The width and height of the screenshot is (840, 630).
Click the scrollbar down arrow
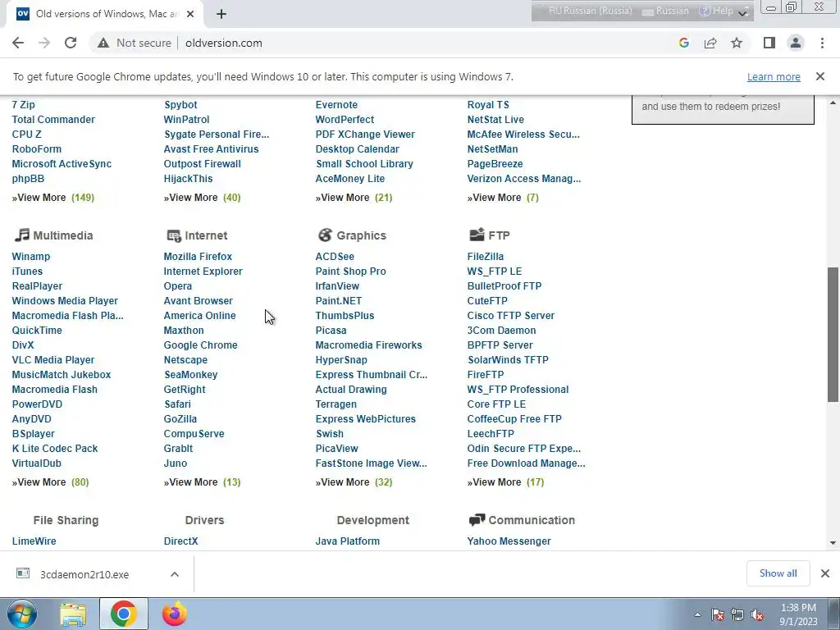(833, 543)
